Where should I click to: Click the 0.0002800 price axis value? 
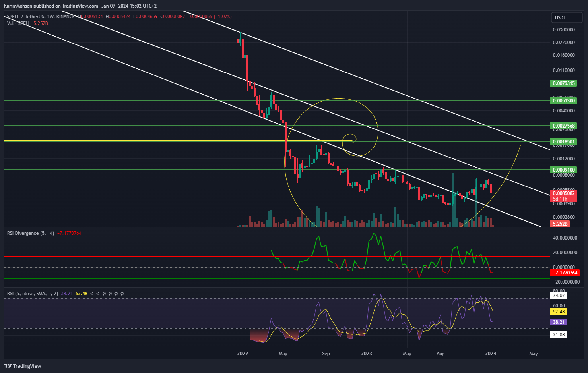click(x=564, y=217)
